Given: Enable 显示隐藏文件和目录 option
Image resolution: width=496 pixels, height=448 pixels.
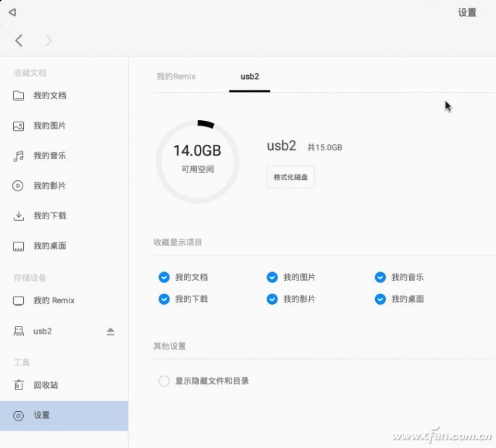Looking at the screenshot, I should [164, 381].
